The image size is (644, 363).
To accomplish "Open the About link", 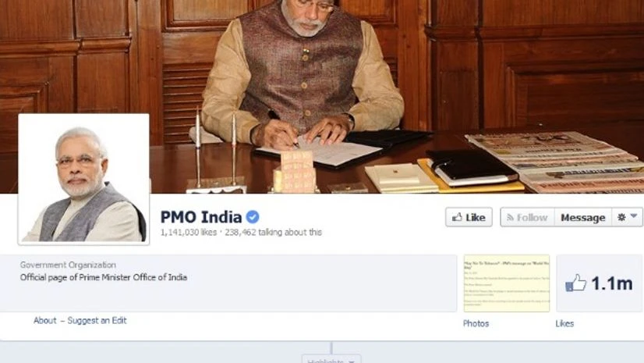I will coord(44,321).
